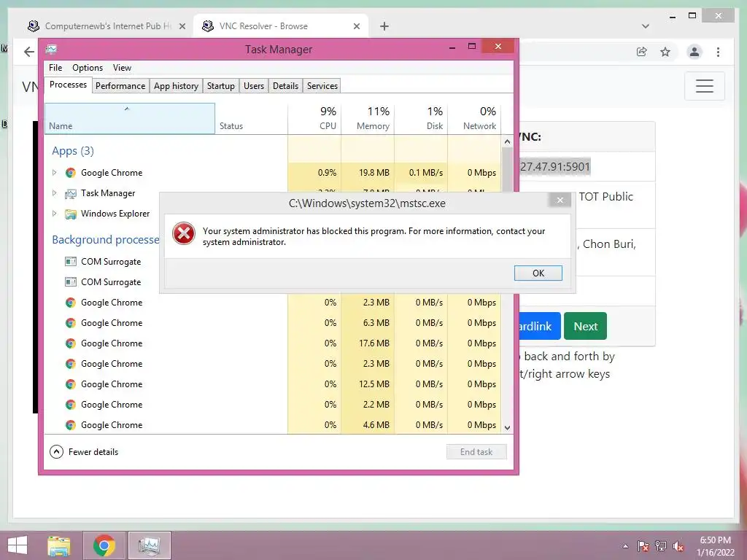Close the VNC Resolver browser tab

coord(356,26)
